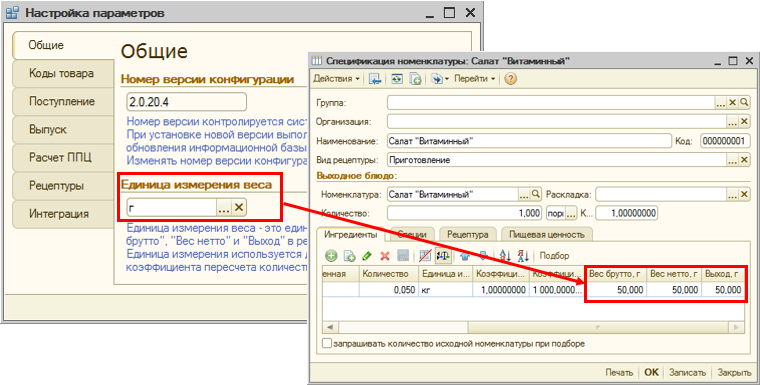The height and width of the screenshot is (385, 760).
Task: Click the Подбор button
Action: (x=554, y=256)
